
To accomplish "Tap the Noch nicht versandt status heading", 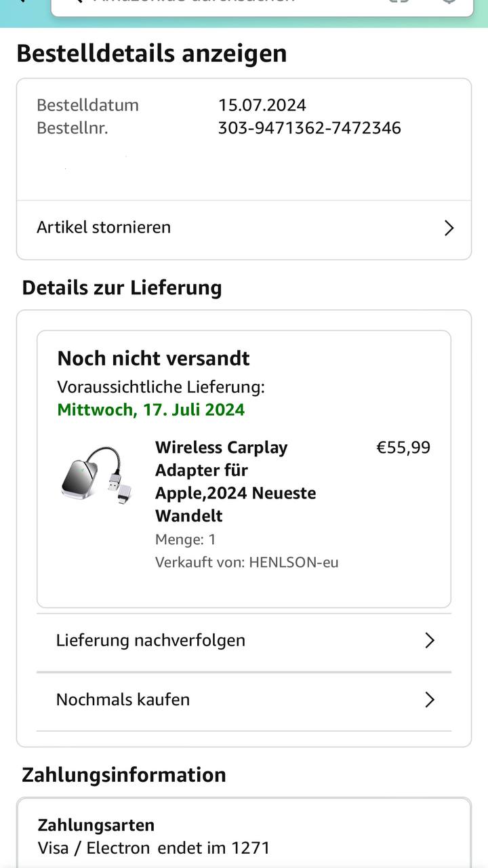I will pyautogui.click(x=153, y=358).
